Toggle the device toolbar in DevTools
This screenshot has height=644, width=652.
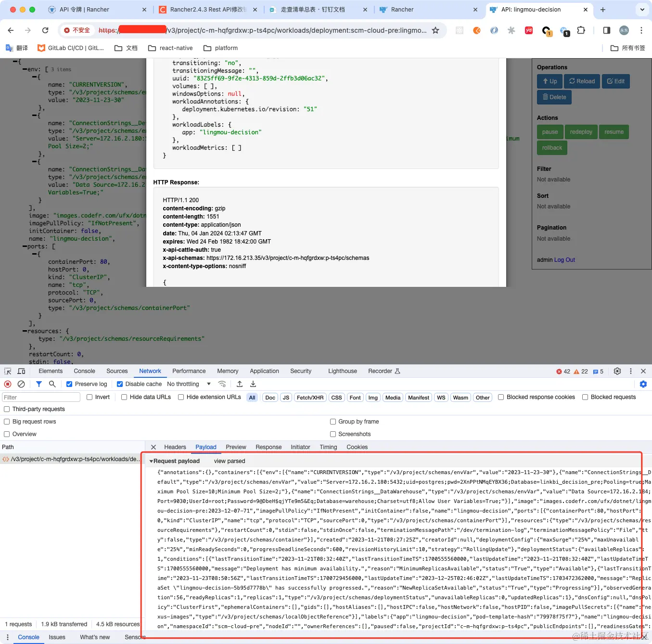(x=21, y=371)
